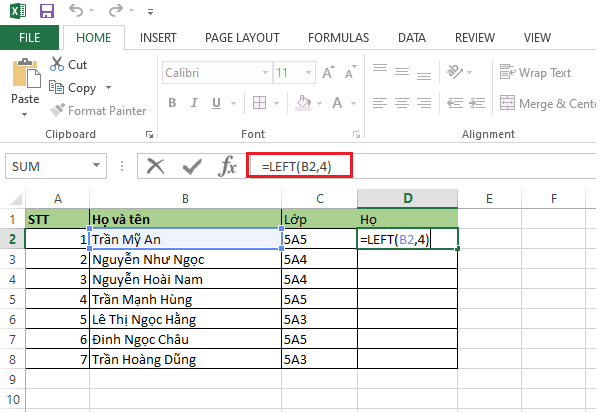This screenshot has width=603, height=412.
Task: Switch to the INSERT tab
Action: [158, 37]
